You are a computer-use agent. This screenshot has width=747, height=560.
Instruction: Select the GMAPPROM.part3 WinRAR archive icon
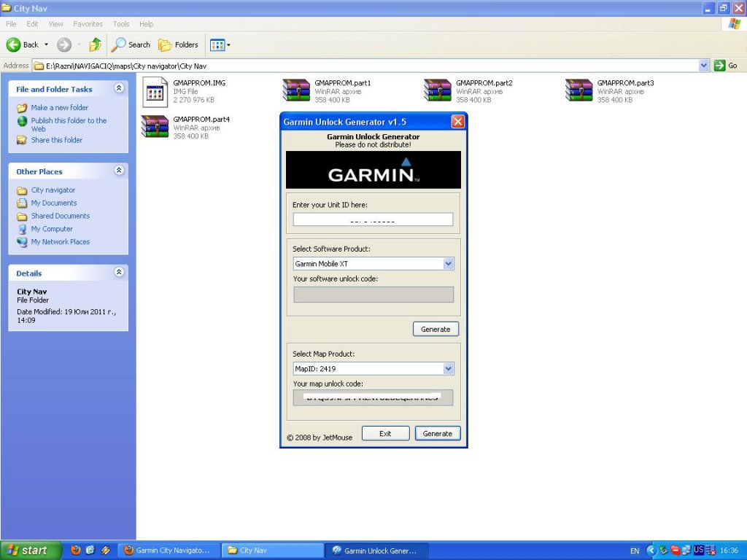click(x=578, y=90)
